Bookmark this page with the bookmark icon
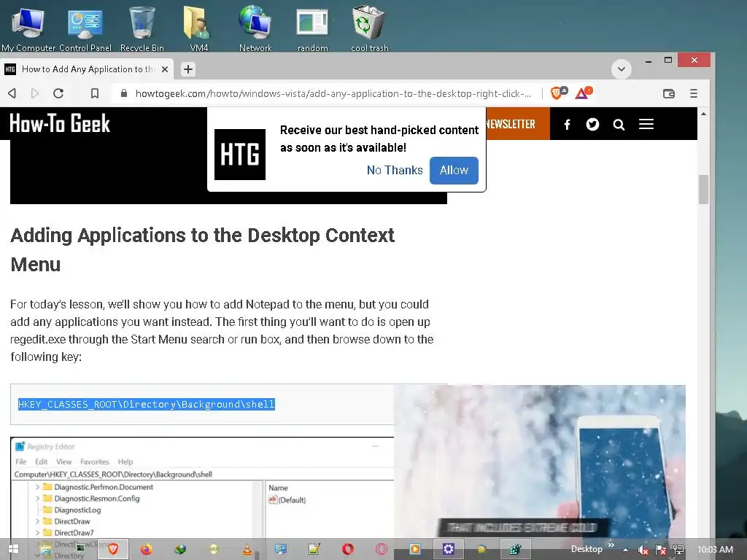The height and width of the screenshot is (560, 747). click(x=95, y=93)
